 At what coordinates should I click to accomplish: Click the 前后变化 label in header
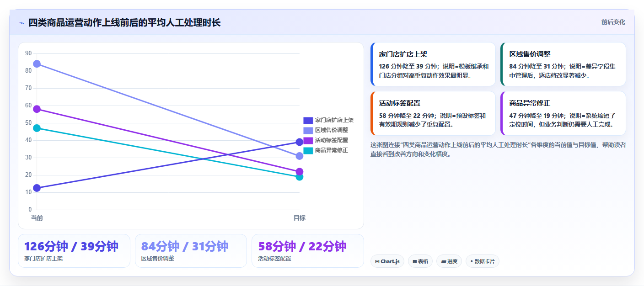click(x=613, y=22)
